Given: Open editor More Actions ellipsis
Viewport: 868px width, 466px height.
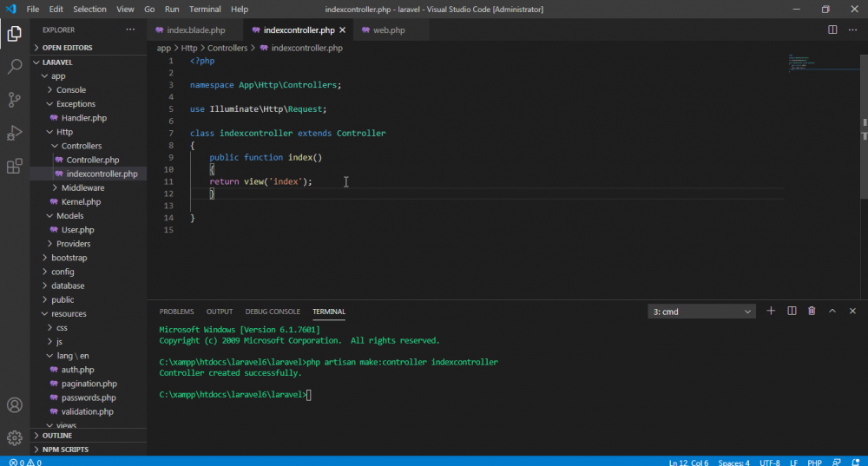Looking at the screenshot, I should (852, 30).
